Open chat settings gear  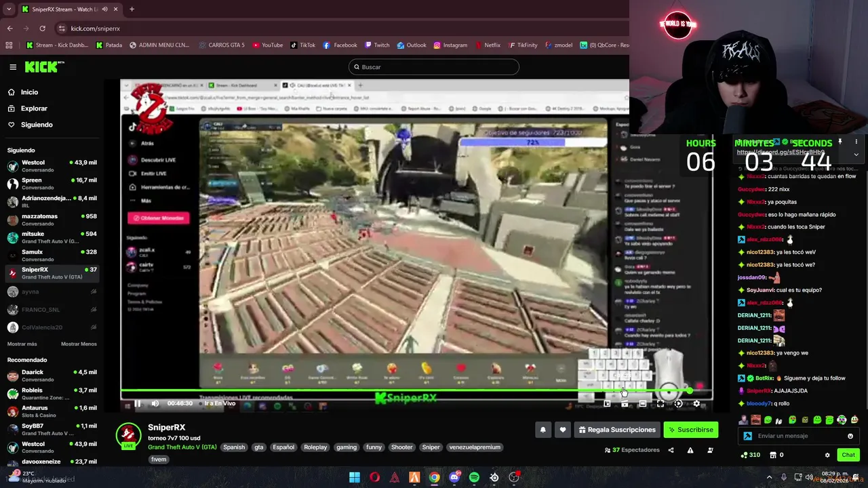(x=827, y=455)
